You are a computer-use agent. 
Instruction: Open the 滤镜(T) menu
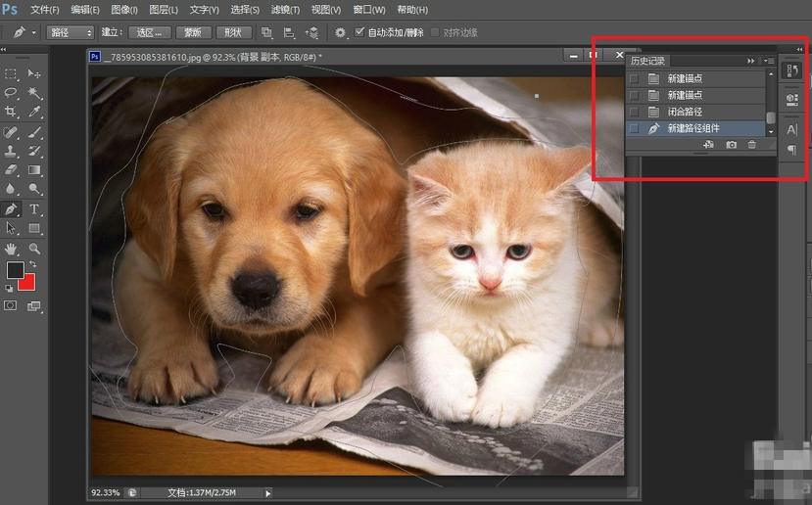pos(285,10)
